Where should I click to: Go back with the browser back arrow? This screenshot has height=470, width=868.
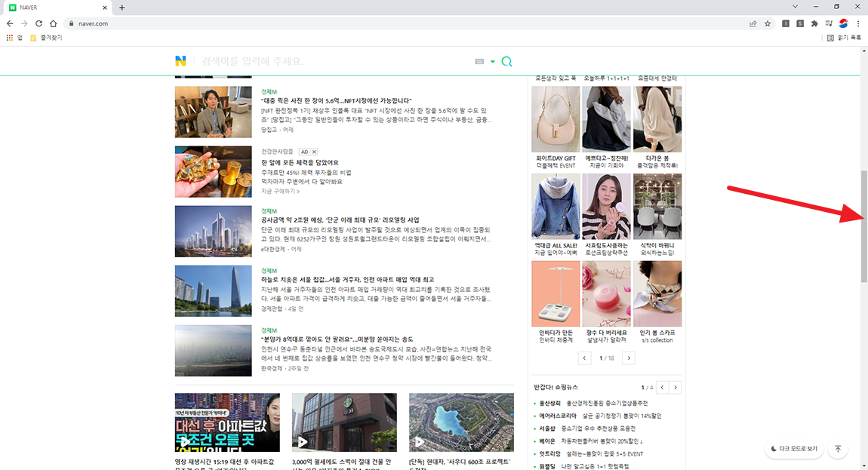coord(10,23)
